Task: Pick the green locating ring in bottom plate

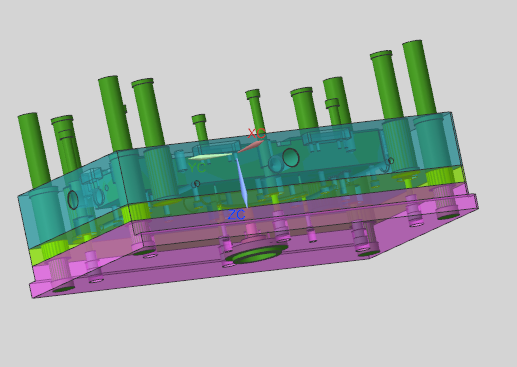Action: (257, 255)
